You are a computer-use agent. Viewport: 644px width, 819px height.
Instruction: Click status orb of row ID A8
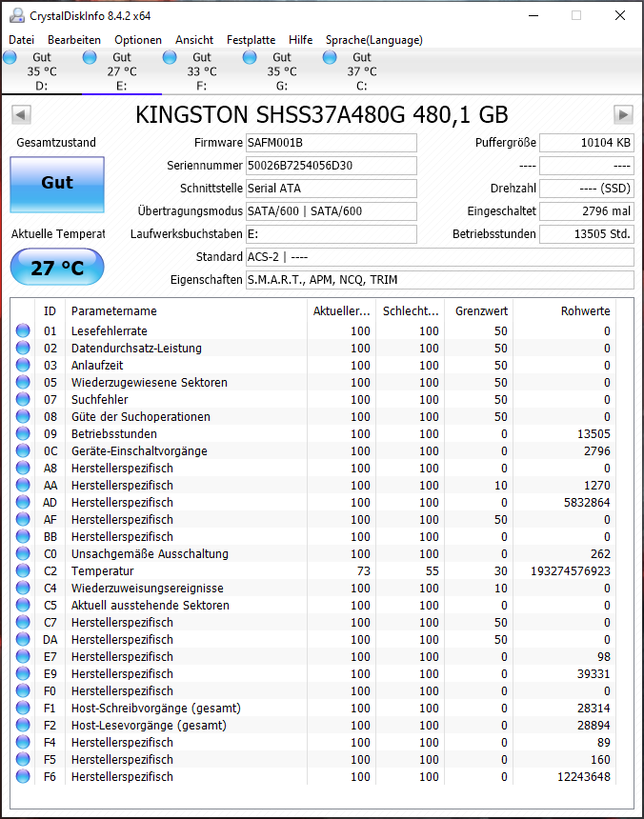tap(23, 468)
